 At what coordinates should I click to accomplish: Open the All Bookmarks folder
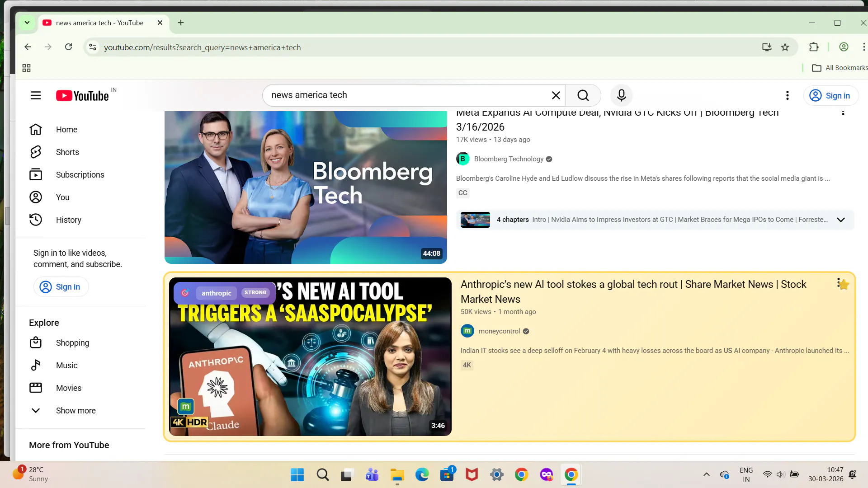[840, 68]
